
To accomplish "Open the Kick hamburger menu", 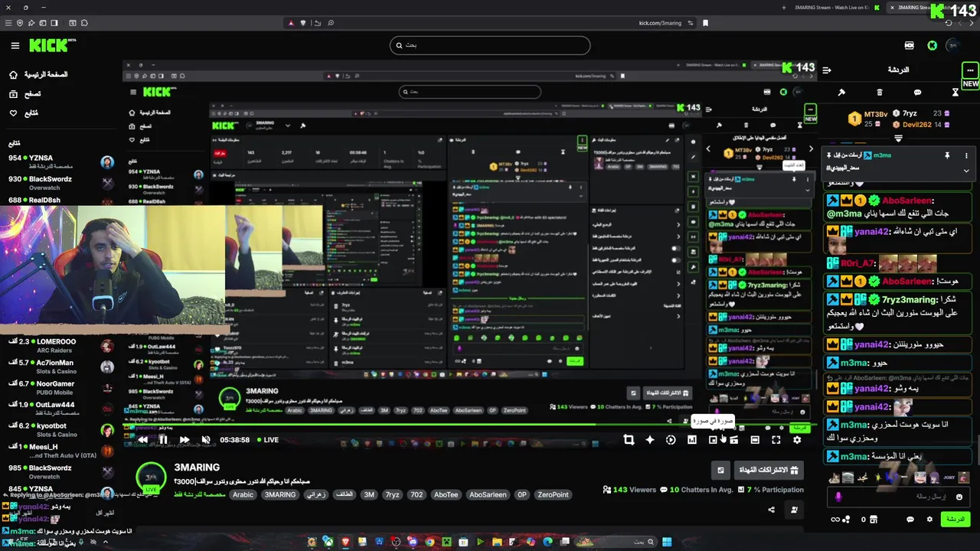I will [15, 46].
